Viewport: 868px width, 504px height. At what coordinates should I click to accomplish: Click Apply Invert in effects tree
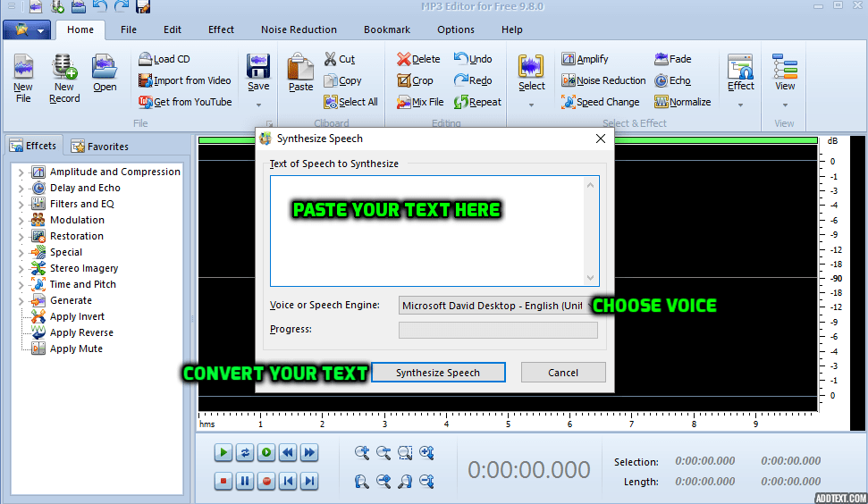click(77, 316)
